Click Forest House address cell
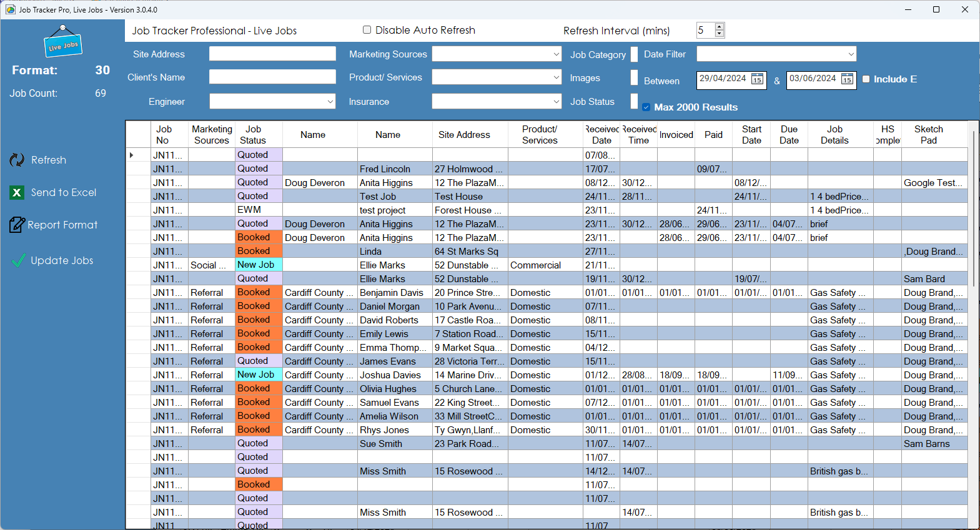This screenshot has height=530, width=980. (470, 210)
